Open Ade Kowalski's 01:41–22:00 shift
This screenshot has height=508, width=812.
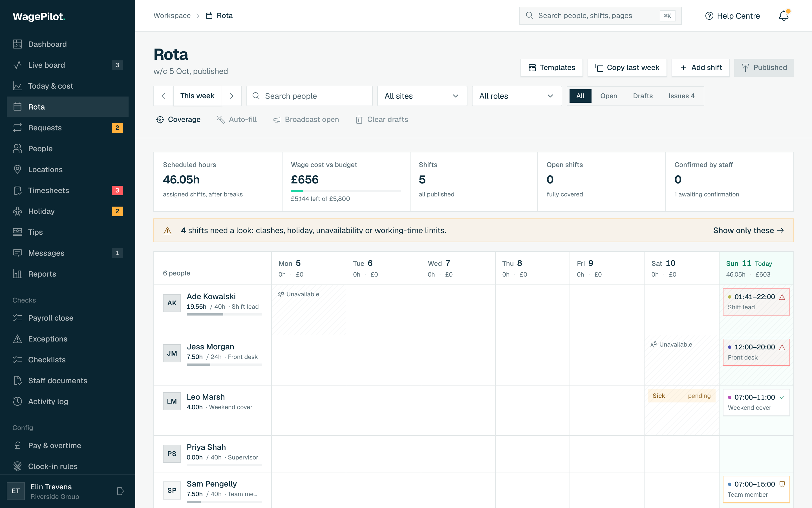pyautogui.click(x=756, y=302)
